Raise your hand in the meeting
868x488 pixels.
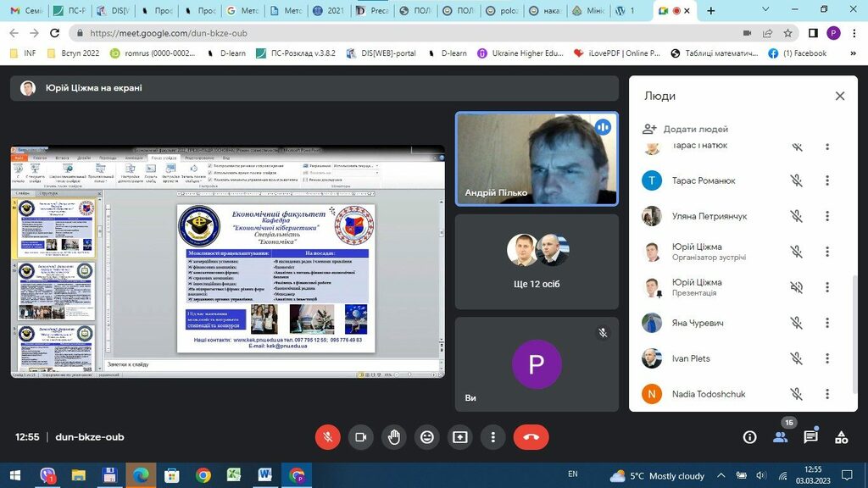pyautogui.click(x=393, y=437)
